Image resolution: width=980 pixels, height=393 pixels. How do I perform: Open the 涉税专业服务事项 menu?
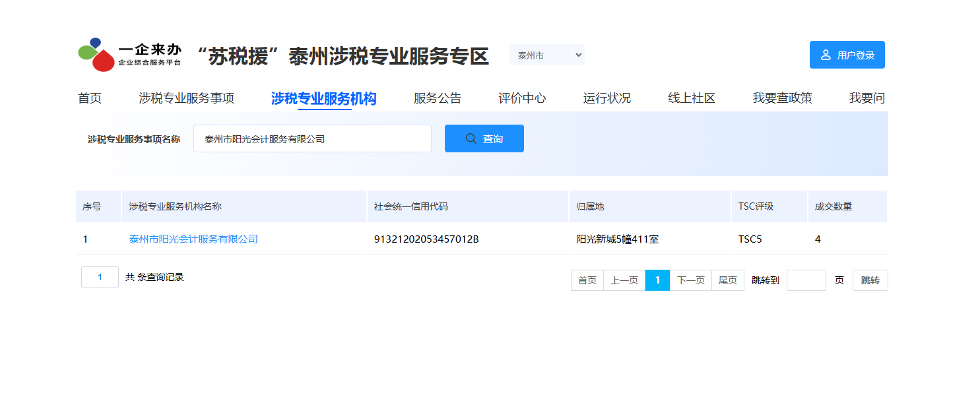pos(187,98)
